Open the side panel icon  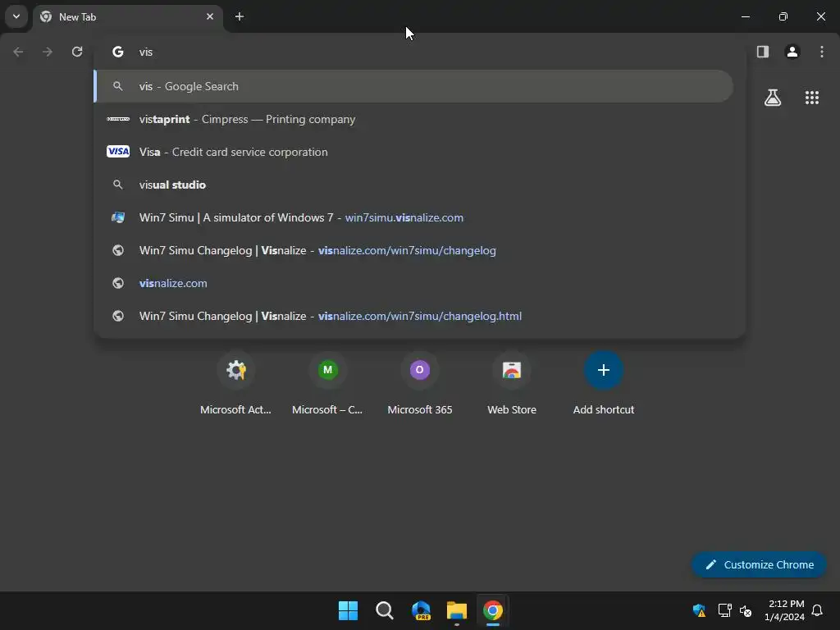(763, 52)
